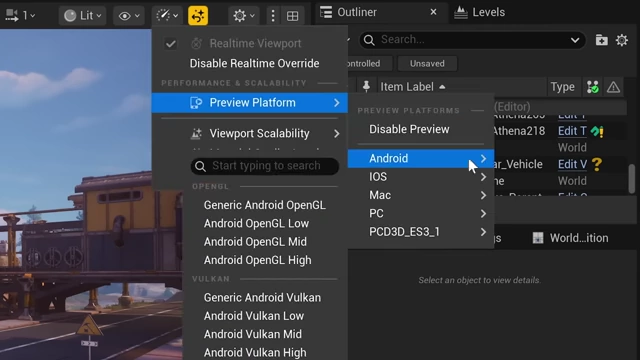This screenshot has height=360, width=640.
Task: Open the IOS platform submenu
Action: 421,177
